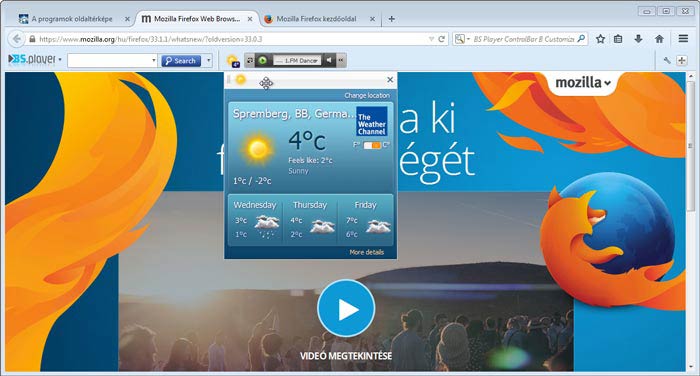Viewport: 700px width, 376px height.
Task: Open the BS.Player logo dropdown arrow
Action: pyautogui.click(x=60, y=60)
